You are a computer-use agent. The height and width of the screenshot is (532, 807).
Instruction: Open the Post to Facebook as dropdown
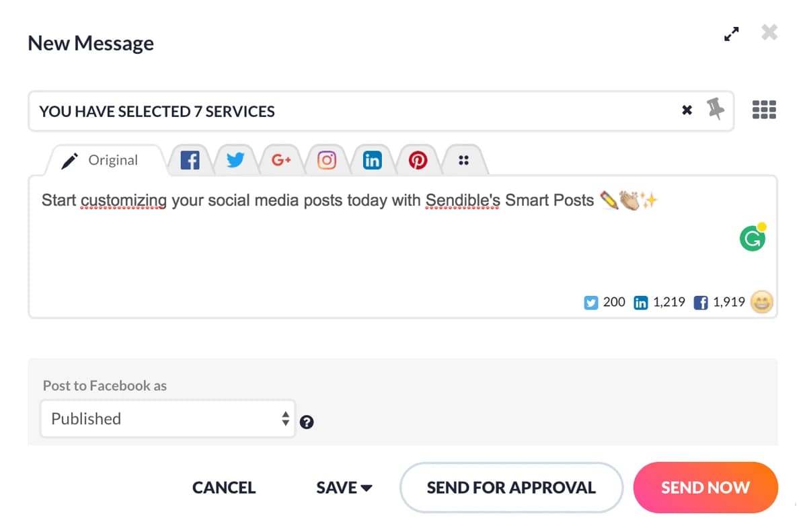point(167,418)
